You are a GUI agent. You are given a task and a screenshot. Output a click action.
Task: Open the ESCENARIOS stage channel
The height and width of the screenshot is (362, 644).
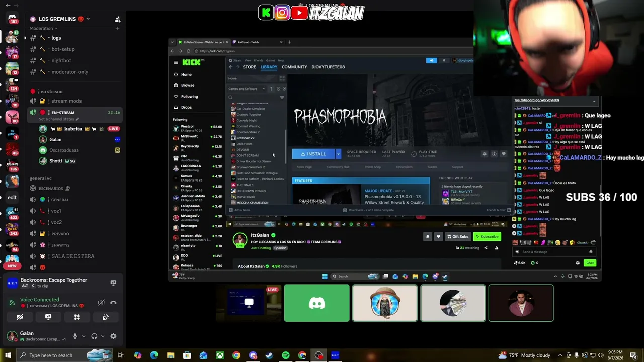coord(74,188)
